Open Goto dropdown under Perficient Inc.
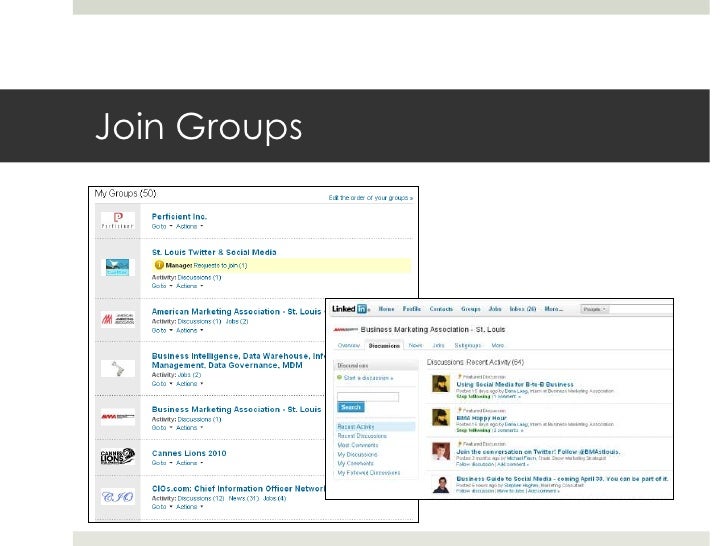Screen dimensions: 728x546 tap(162, 227)
